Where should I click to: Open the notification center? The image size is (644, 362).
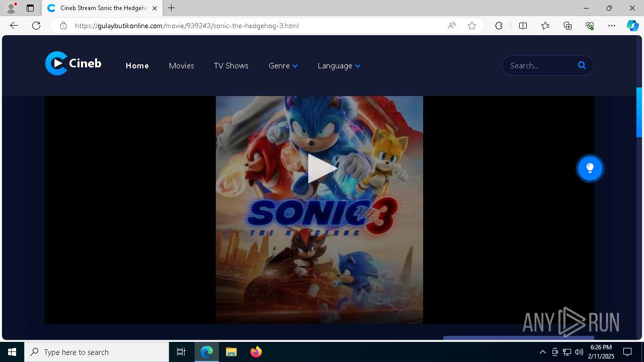tap(627, 352)
